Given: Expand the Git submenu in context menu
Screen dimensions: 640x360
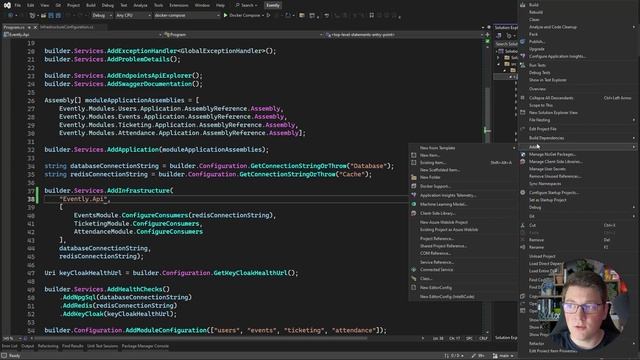Looking at the screenshot, I should point(579,216).
